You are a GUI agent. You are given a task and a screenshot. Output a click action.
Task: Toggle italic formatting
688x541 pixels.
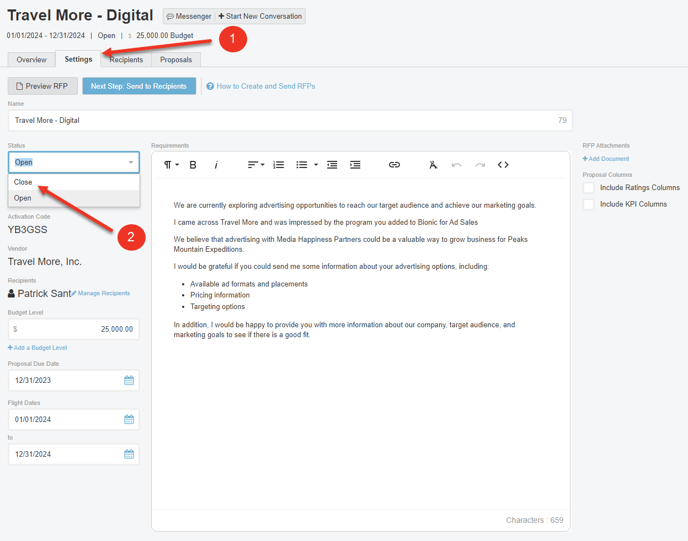[216, 165]
